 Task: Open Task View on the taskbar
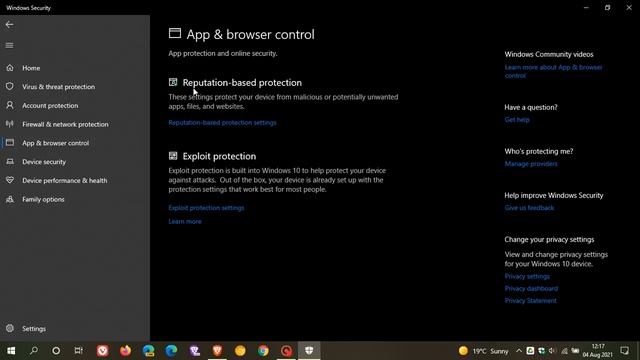point(79,351)
